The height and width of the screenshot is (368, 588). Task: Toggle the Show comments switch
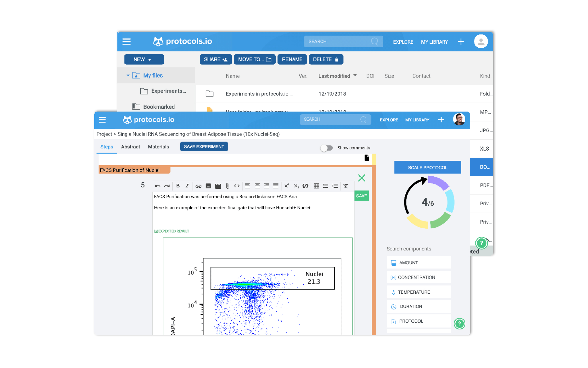pos(327,148)
